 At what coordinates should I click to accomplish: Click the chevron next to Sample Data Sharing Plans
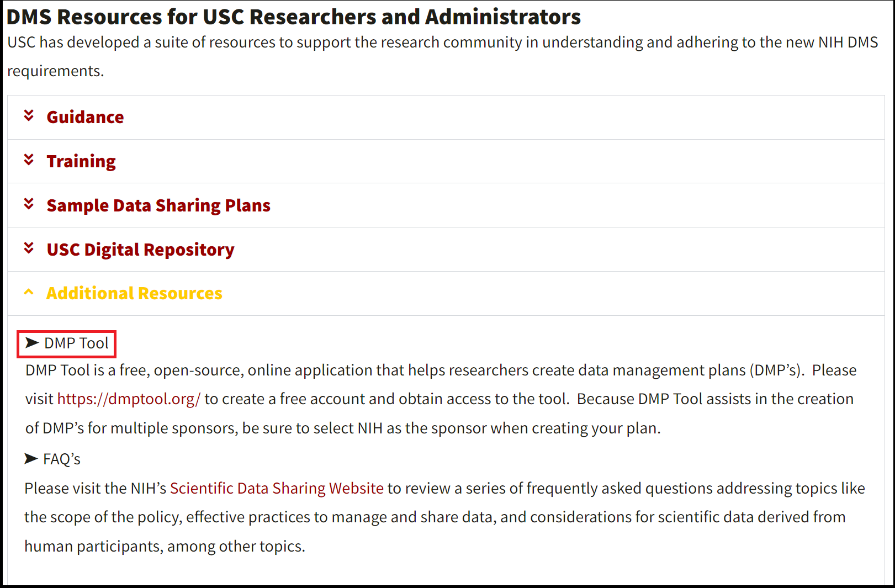28,204
